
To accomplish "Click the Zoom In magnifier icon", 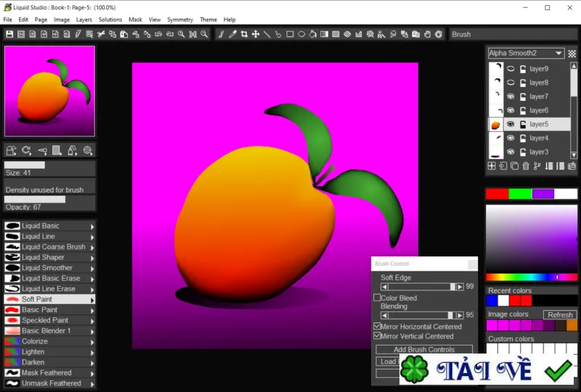I will coord(181,34).
